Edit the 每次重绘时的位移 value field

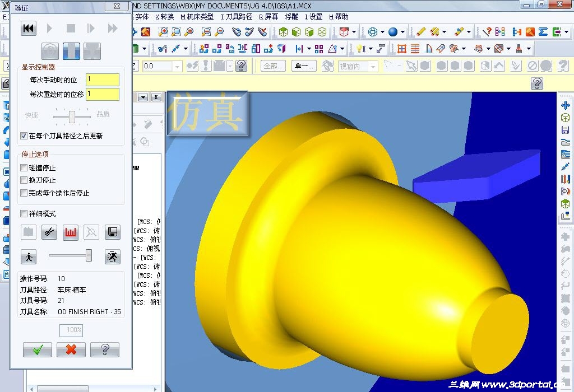point(103,94)
